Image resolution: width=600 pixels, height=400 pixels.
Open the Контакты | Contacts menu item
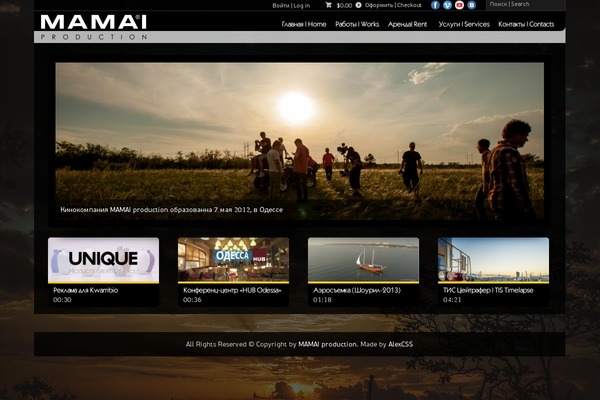tap(526, 24)
